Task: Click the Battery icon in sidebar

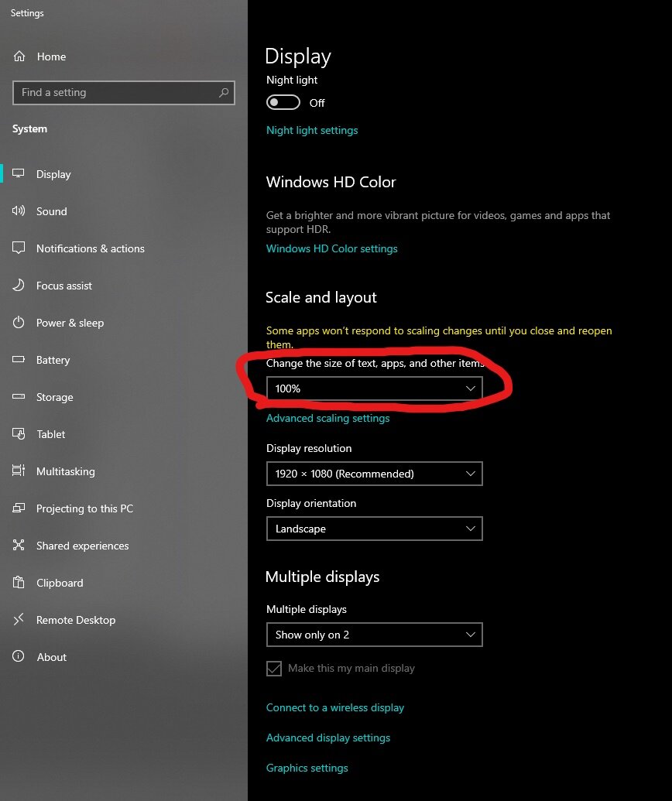Action: pyautogui.click(x=19, y=360)
